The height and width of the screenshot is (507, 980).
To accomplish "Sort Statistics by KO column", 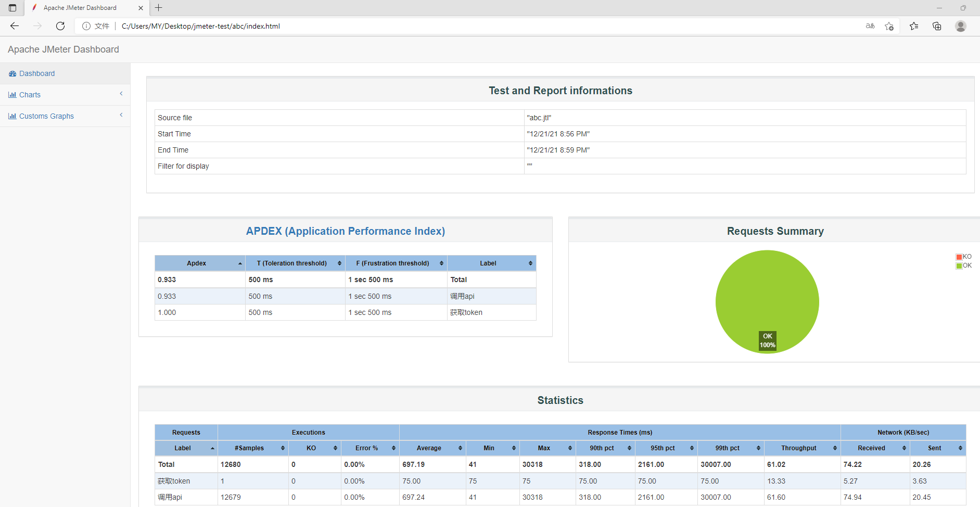I will [x=314, y=448].
